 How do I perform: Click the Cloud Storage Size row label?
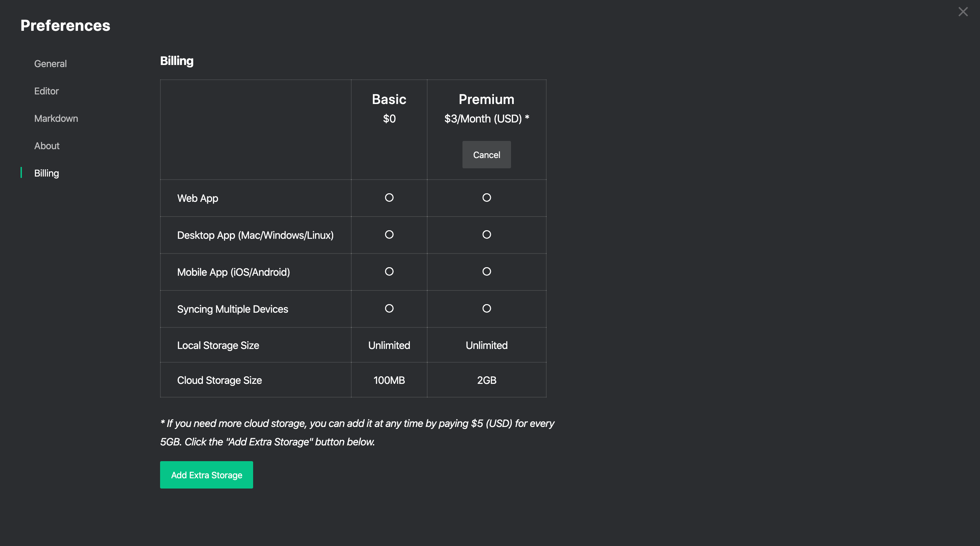[219, 380]
